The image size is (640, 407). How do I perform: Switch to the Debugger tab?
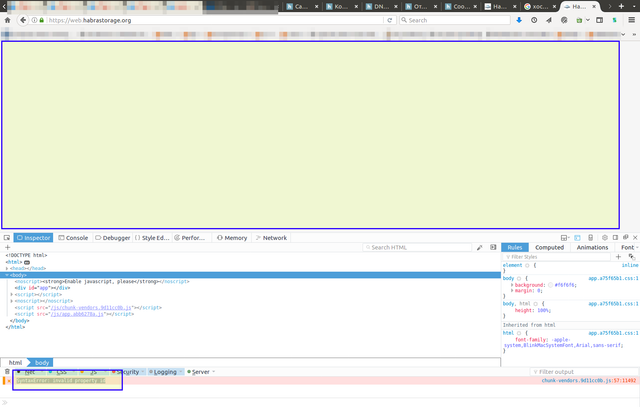click(x=112, y=238)
